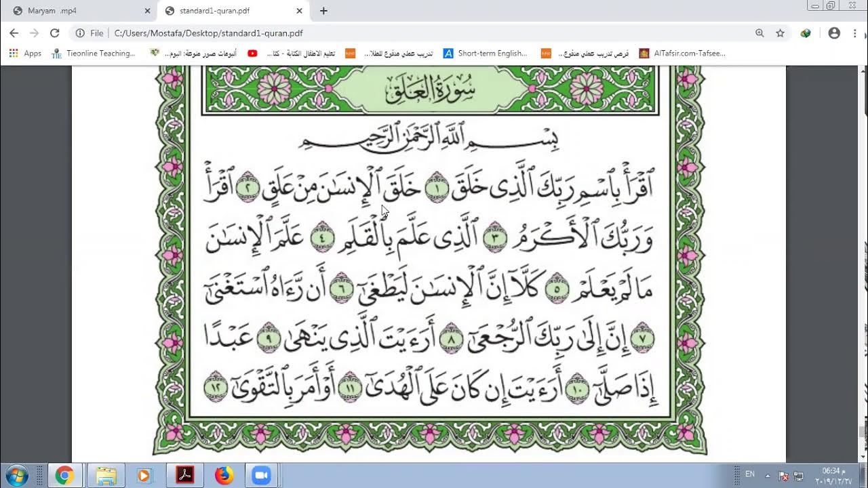Open the media player taskbar icon
The image size is (868, 488).
(144, 476)
